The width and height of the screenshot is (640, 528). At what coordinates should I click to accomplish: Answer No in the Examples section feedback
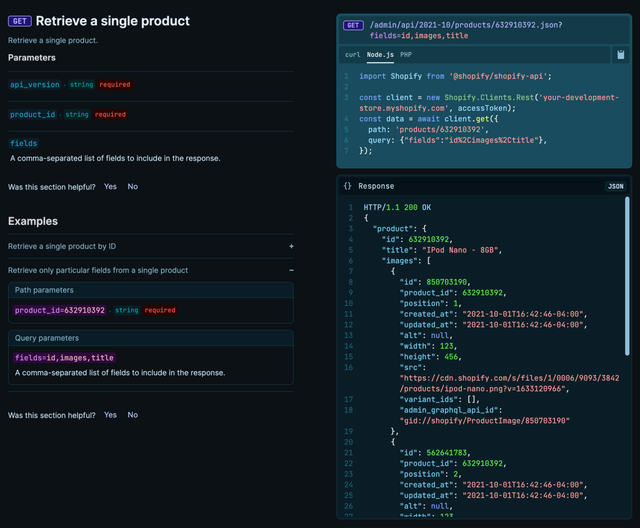[133, 415]
